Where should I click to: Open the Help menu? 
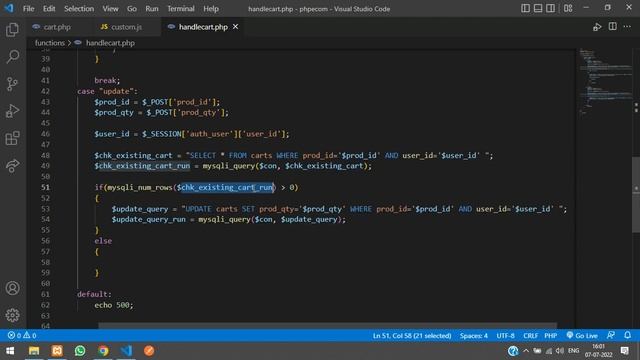point(211,9)
